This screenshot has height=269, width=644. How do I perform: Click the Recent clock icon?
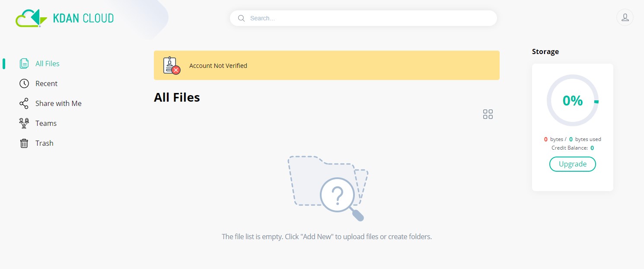tap(24, 83)
